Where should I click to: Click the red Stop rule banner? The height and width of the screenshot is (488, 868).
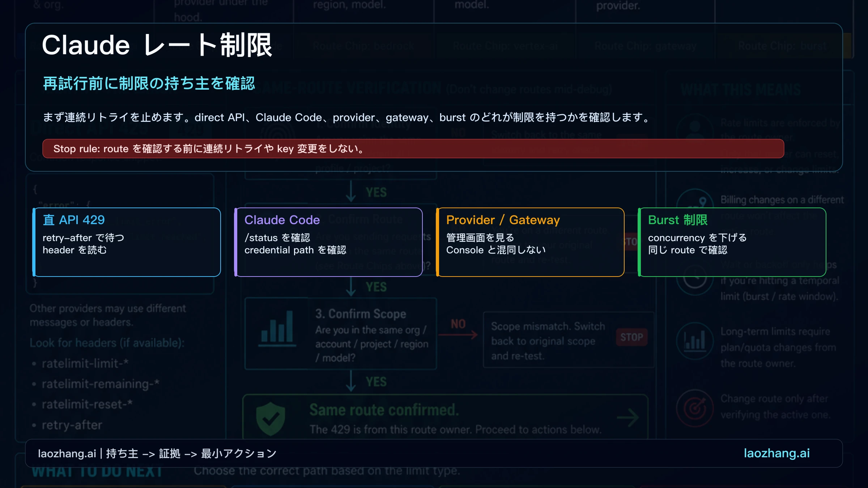pyautogui.click(x=413, y=149)
